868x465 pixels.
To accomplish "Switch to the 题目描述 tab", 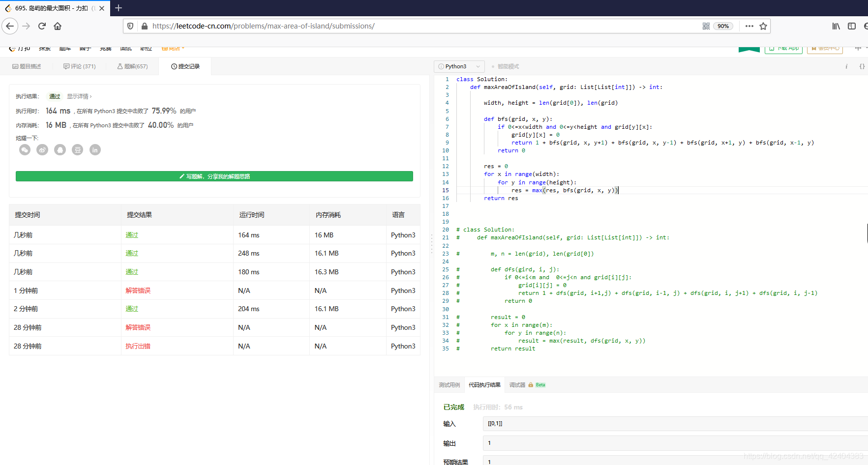I will tap(27, 66).
